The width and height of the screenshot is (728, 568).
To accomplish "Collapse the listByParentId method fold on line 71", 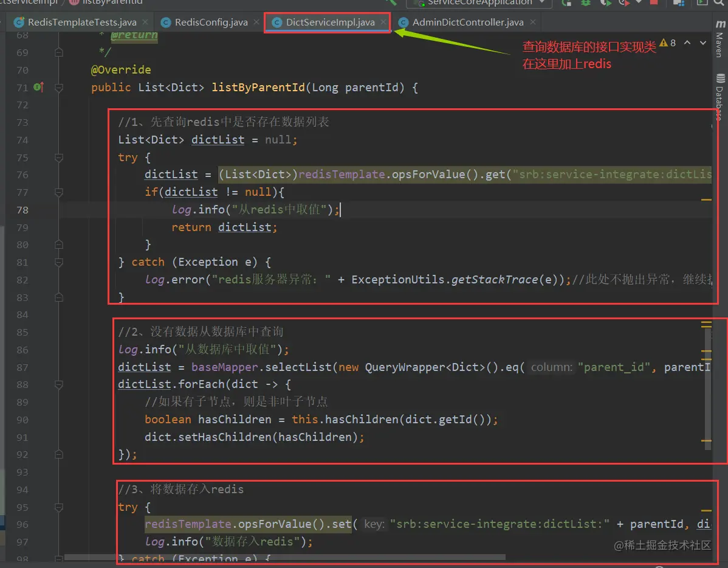I will click(59, 88).
